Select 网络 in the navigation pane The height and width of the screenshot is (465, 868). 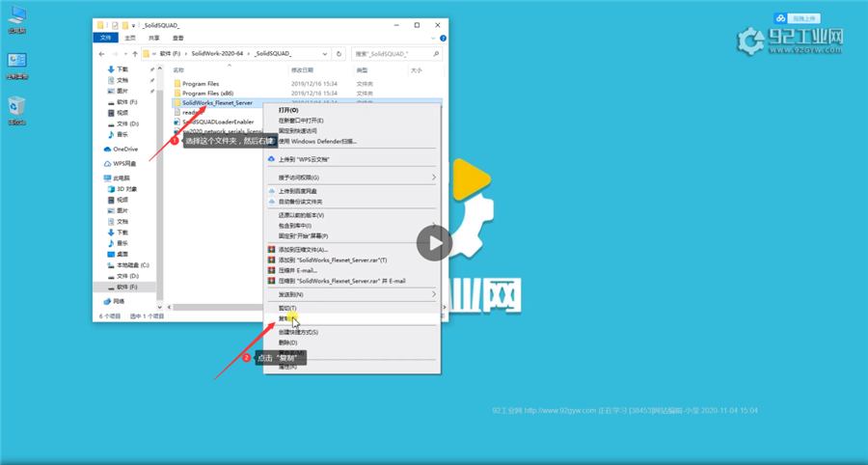coord(114,301)
